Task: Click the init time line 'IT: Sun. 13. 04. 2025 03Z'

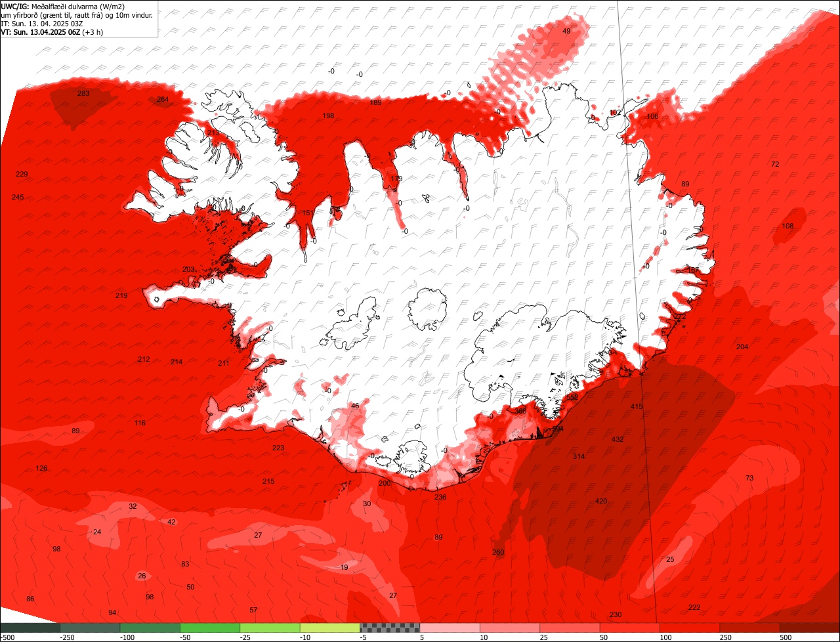Action: (43, 23)
